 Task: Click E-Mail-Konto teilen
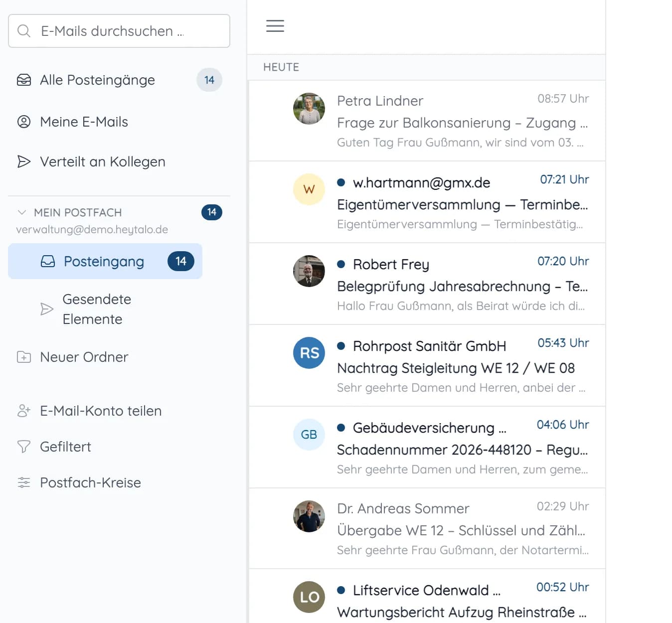point(119,411)
